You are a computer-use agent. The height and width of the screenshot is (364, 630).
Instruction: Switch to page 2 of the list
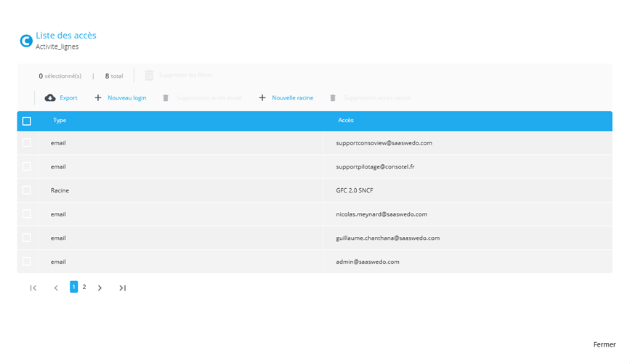[84, 287]
